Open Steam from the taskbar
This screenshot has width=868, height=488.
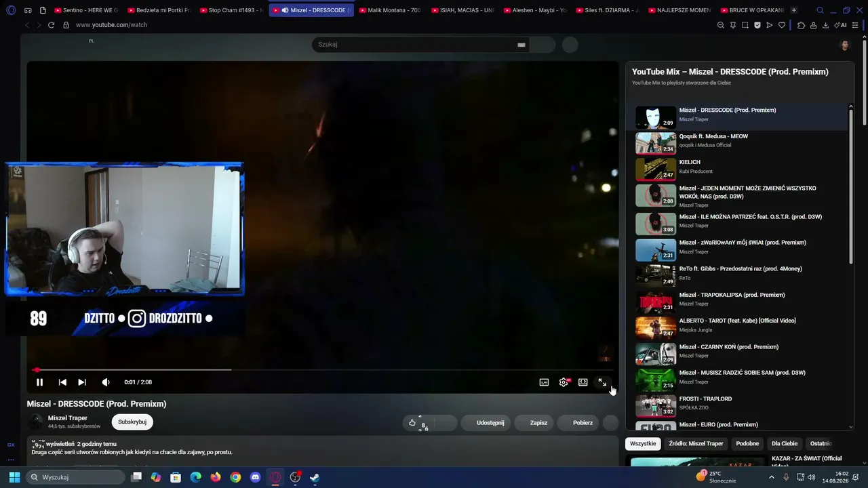tap(315, 477)
